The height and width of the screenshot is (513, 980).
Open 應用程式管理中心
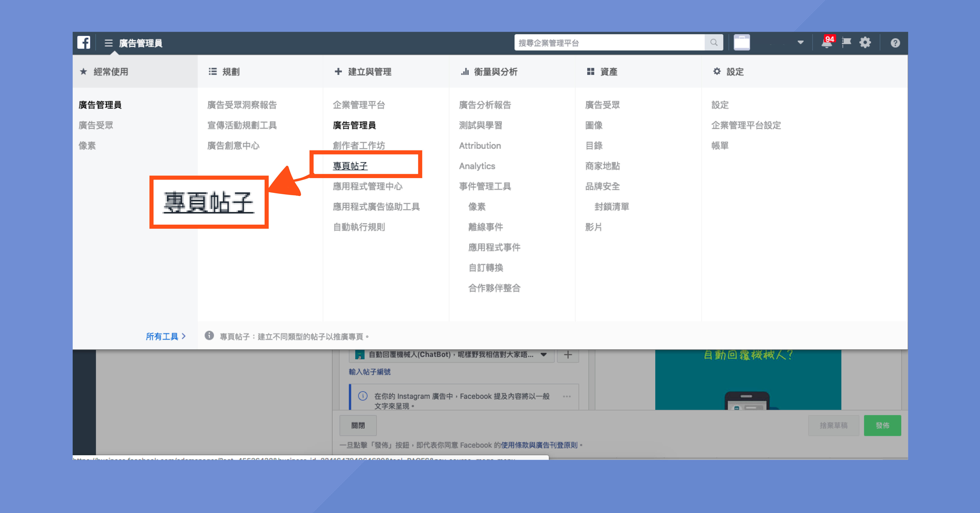pyautogui.click(x=367, y=186)
